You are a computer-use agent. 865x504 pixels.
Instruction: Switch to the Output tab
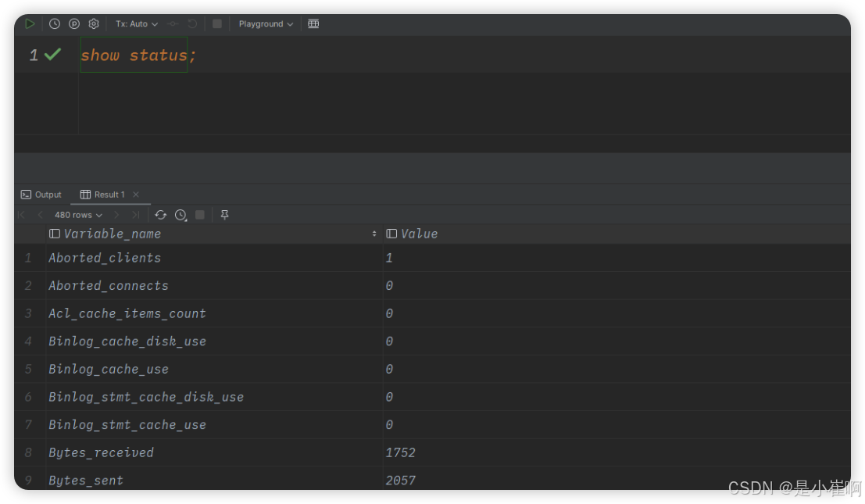(x=41, y=195)
